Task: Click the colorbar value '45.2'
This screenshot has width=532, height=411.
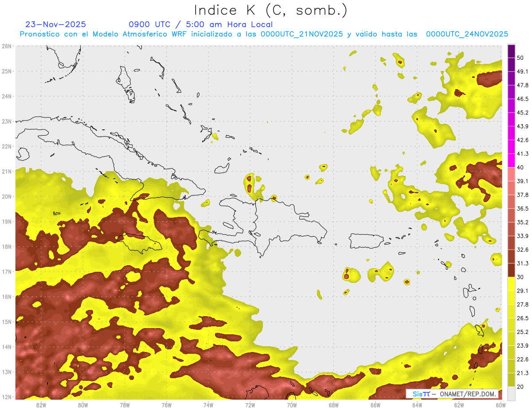Action: (522, 113)
